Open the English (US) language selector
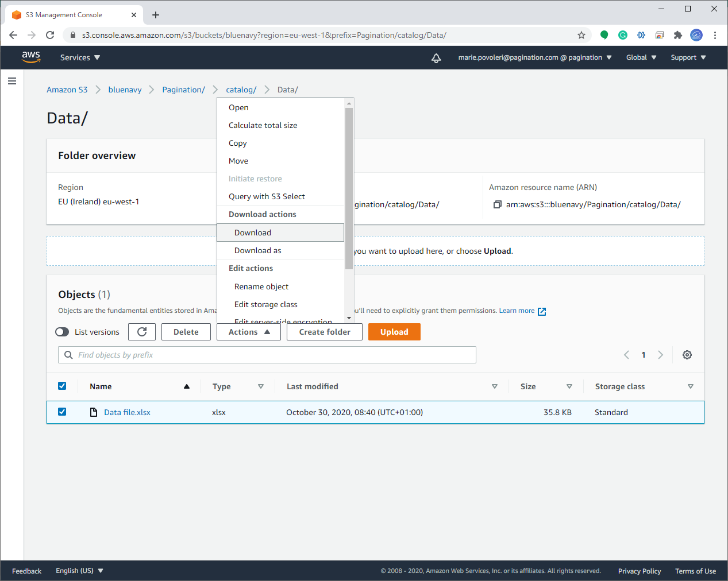The image size is (728, 581). [79, 571]
